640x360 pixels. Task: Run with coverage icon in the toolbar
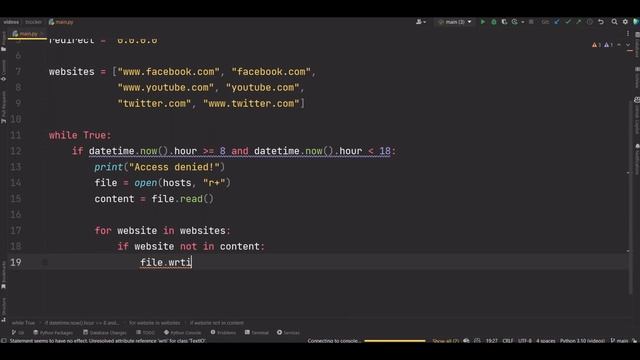point(504,22)
